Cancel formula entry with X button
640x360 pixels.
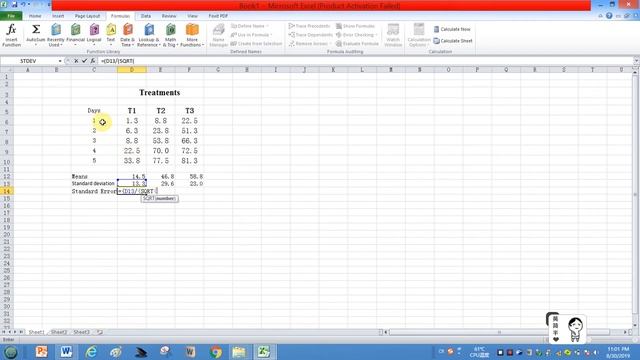tap(76, 61)
